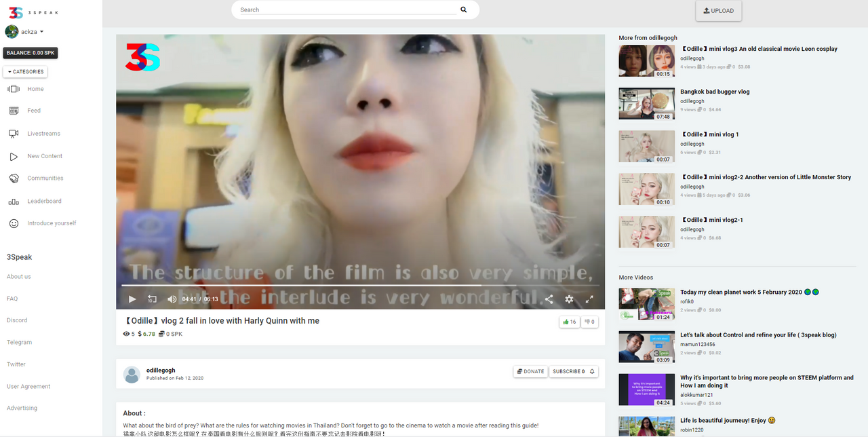The image size is (868, 437).
Task: Click the UPLOAD button
Action: point(719,11)
